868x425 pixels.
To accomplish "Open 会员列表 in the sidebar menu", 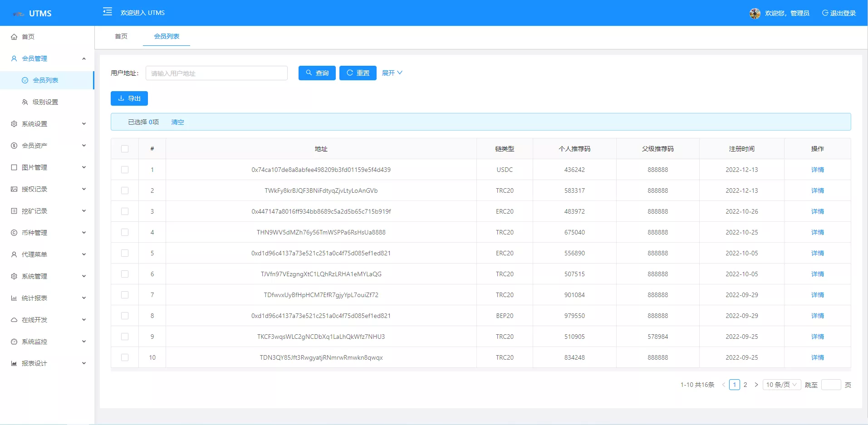I will click(x=45, y=80).
